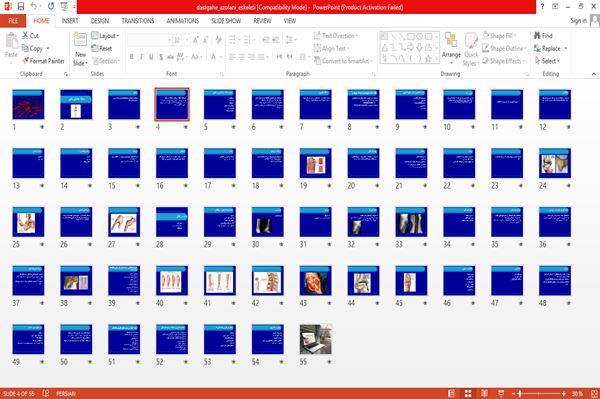Viewport: 600px width, 399px height.
Task: Open the FILE tab
Action: (13, 21)
